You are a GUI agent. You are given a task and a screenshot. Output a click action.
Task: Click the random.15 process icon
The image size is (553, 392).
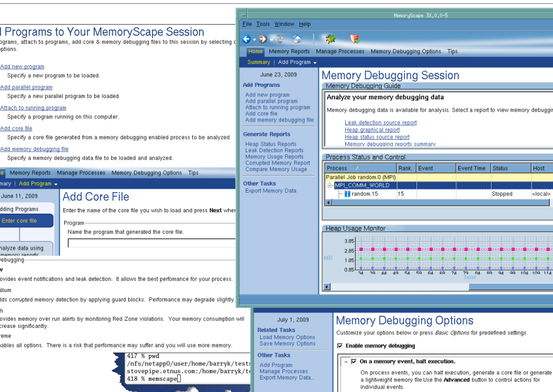coord(348,194)
